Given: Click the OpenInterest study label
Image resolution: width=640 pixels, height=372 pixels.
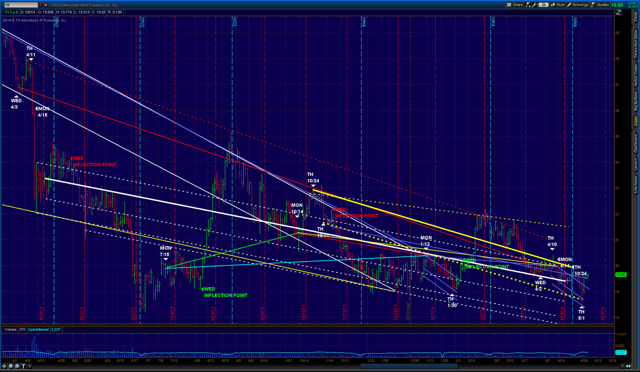Looking at the screenshot, I should coord(38,330).
